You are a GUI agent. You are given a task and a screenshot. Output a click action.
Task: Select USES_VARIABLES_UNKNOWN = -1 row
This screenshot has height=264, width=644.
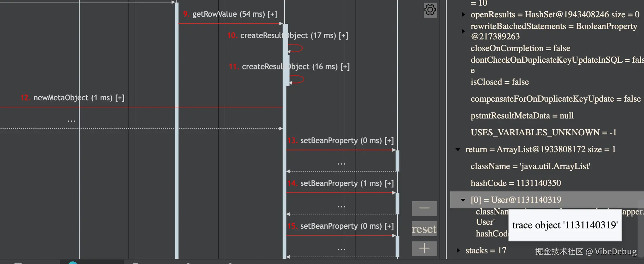[x=544, y=132]
